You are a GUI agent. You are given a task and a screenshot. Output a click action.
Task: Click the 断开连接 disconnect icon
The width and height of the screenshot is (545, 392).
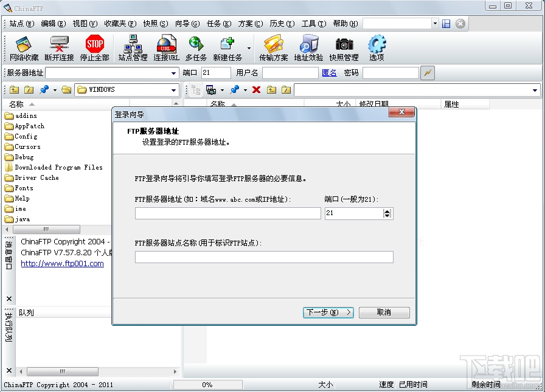pyautogui.click(x=58, y=49)
